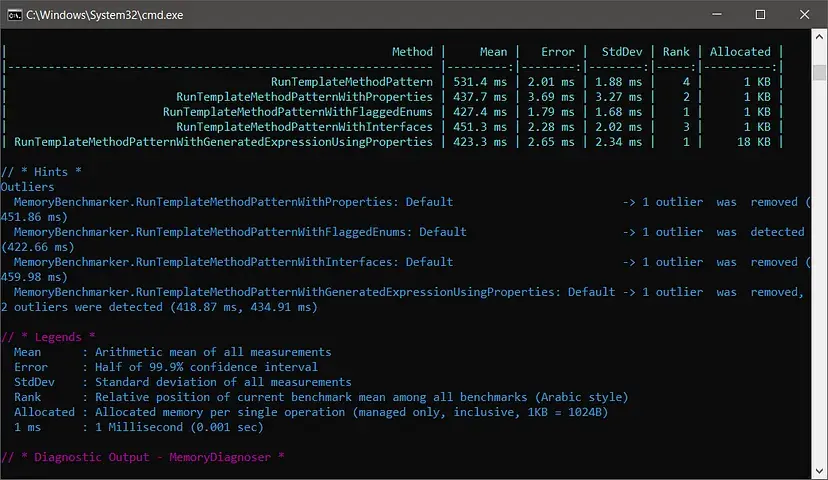Click Diagnostic Output - MemoryDiagnoser heading
Image resolution: width=828 pixels, height=480 pixels.
(143, 457)
